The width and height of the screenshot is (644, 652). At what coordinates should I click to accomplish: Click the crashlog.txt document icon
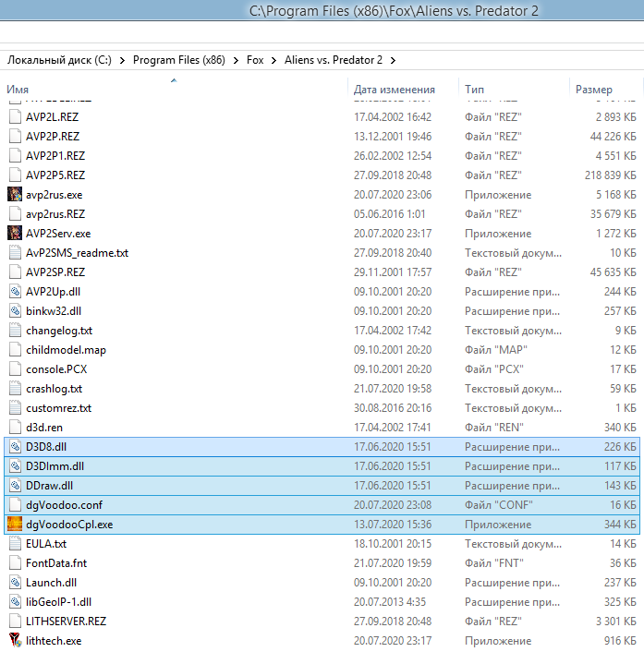pos(15,389)
